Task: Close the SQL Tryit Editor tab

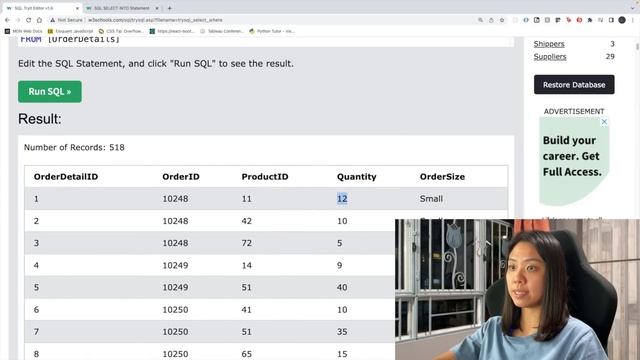Action: pyautogui.click(x=77, y=8)
